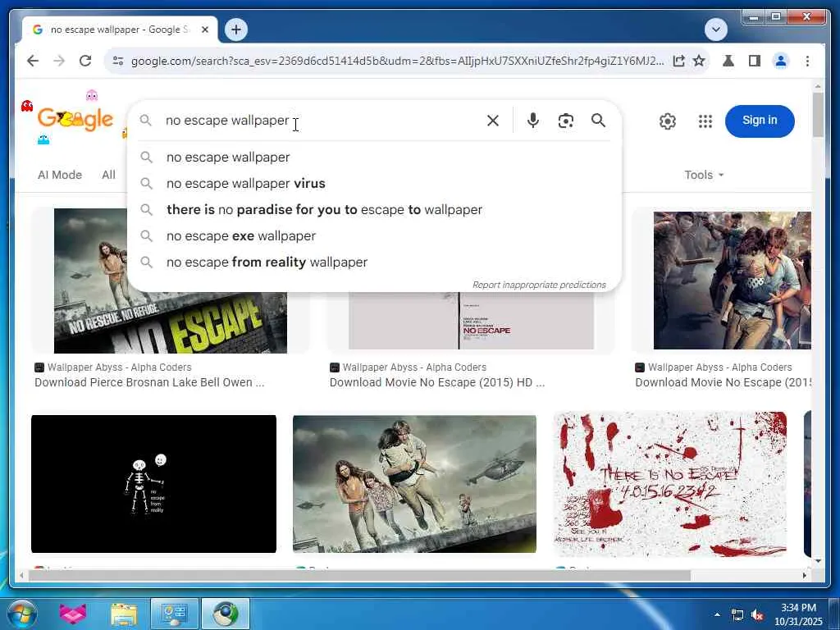This screenshot has height=630, width=840.
Task: Open the Chrome profile avatar icon
Action: click(781, 61)
